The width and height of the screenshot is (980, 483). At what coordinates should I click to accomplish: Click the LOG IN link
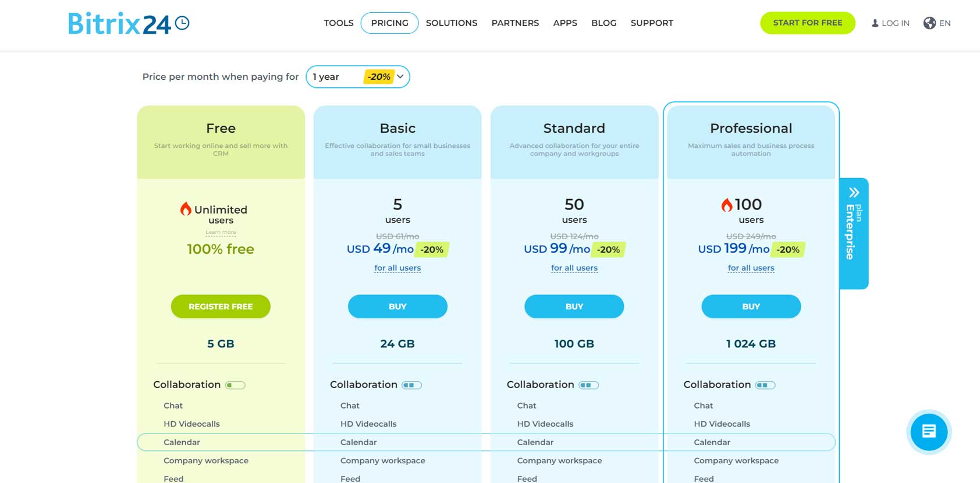[895, 23]
